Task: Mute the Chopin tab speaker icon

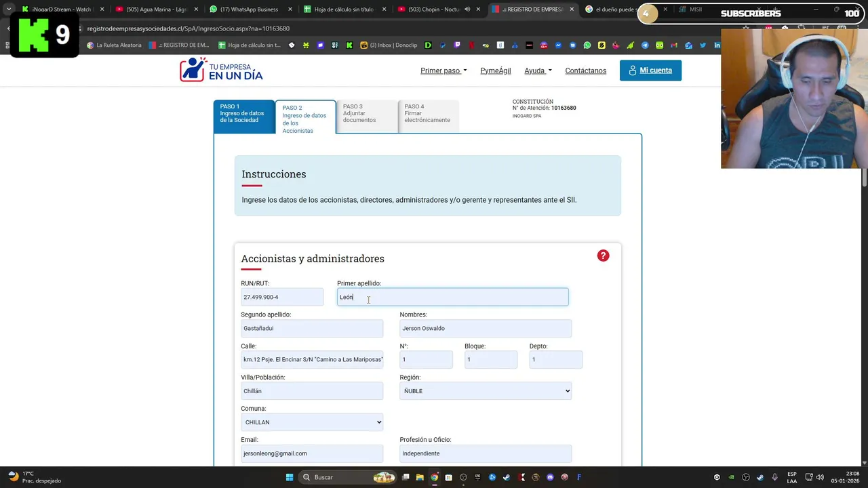Action: (x=467, y=9)
